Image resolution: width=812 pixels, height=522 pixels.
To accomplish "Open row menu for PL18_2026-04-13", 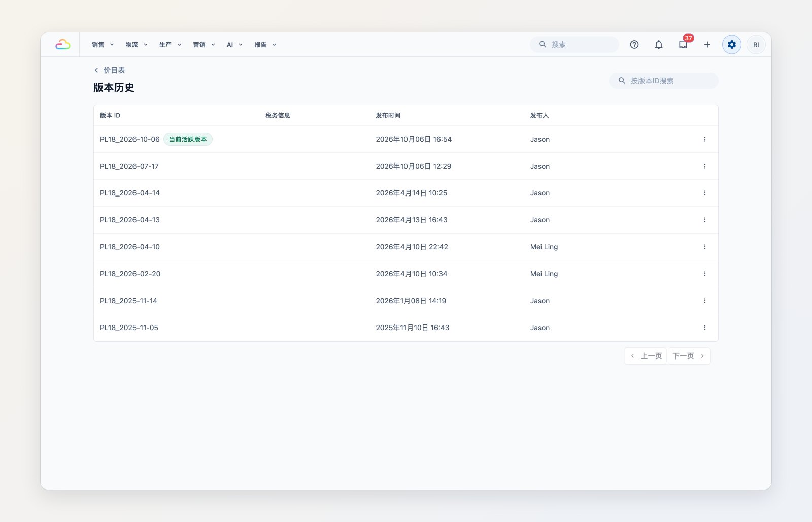I will 705,220.
